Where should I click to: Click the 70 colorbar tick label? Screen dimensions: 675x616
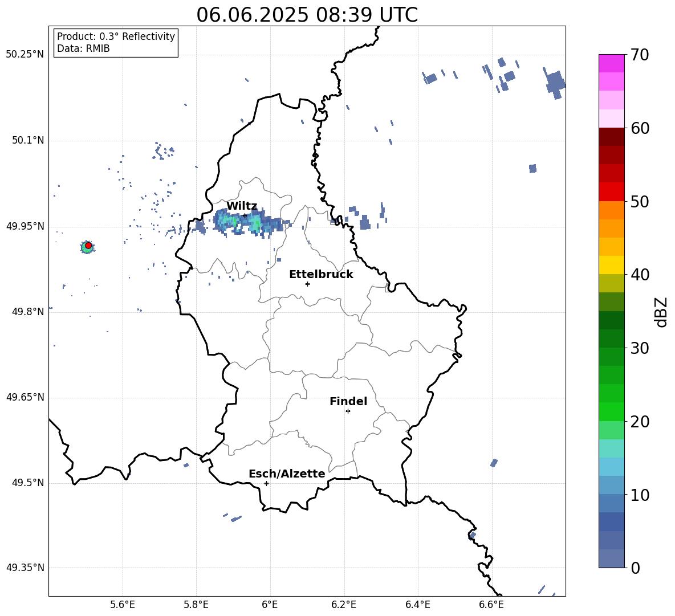640,55
